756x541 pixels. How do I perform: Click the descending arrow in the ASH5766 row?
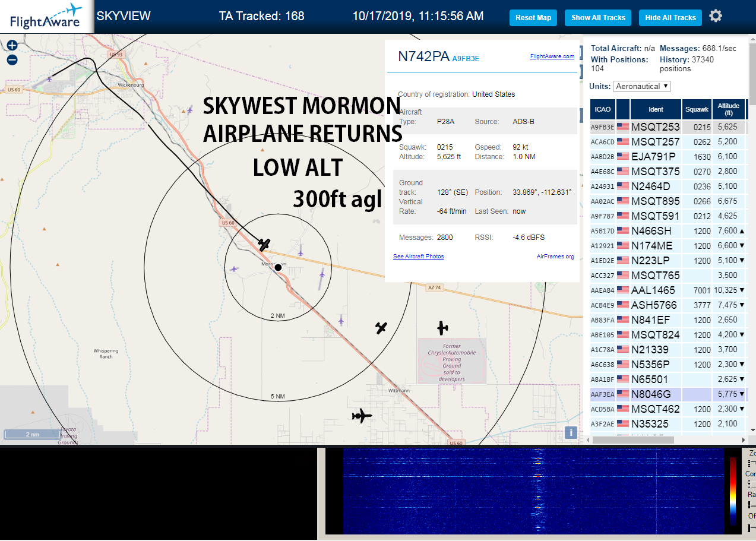(x=742, y=305)
